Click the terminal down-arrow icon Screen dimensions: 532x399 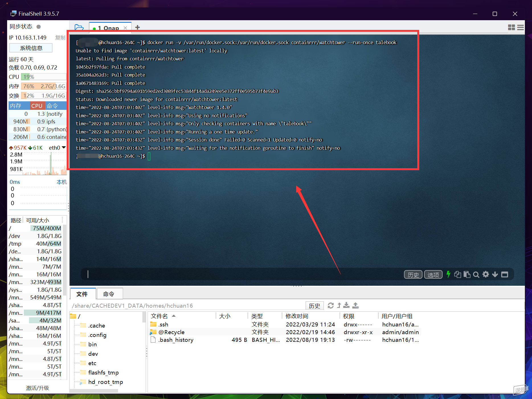[x=495, y=274]
